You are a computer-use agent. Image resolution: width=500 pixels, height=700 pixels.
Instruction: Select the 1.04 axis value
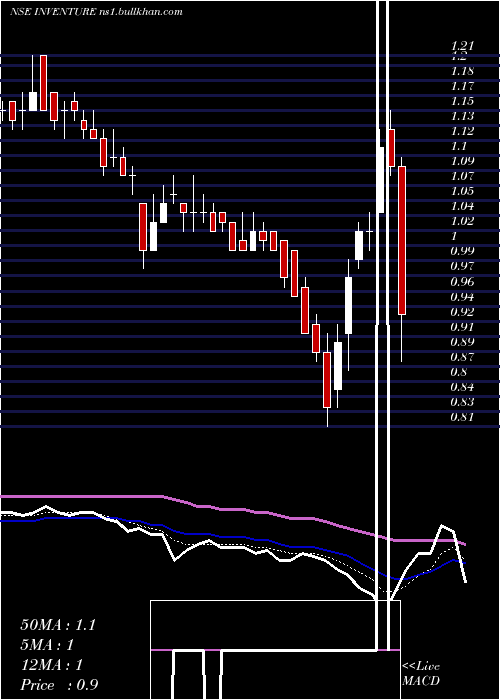(462, 206)
